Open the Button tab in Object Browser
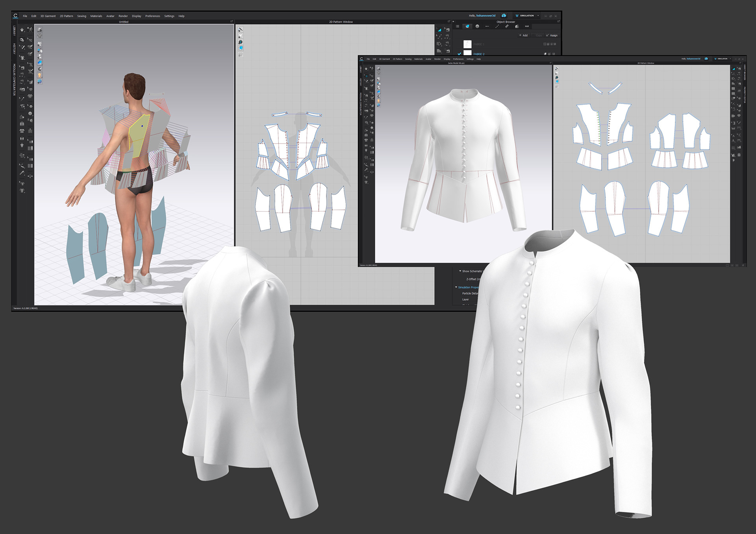Screen dimensions: 756x534 tap(477, 26)
